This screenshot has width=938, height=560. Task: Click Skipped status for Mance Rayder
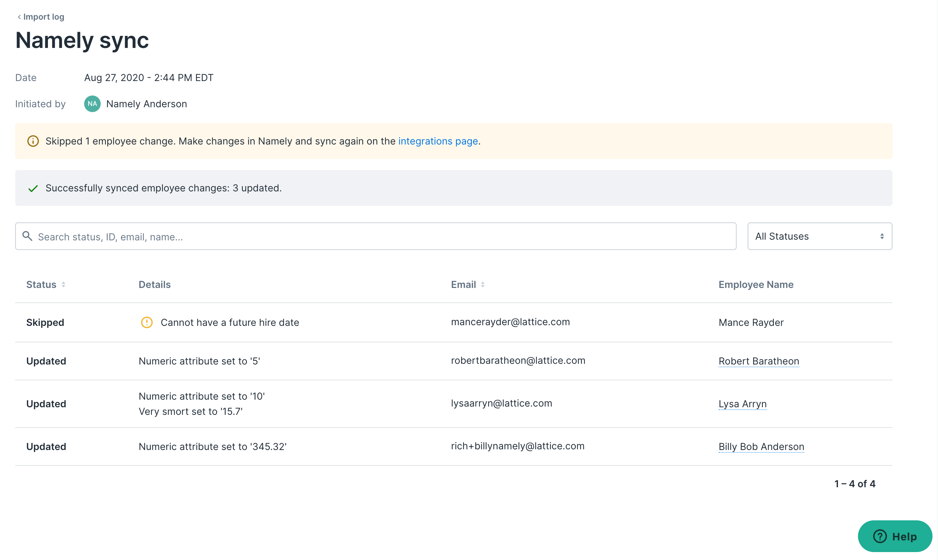[x=45, y=323]
